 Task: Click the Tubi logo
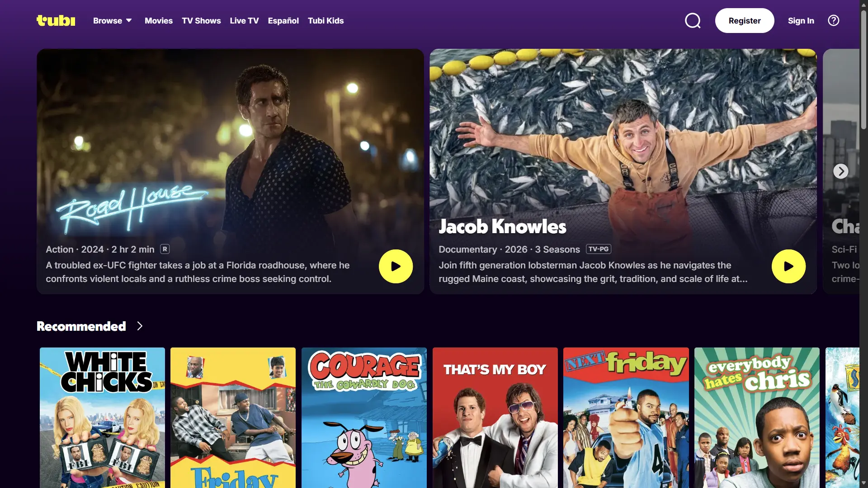(x=56, y=21)
